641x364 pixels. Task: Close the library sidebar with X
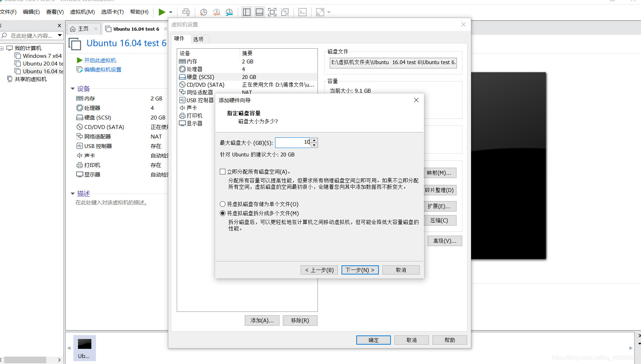click(x=59, y=25)
